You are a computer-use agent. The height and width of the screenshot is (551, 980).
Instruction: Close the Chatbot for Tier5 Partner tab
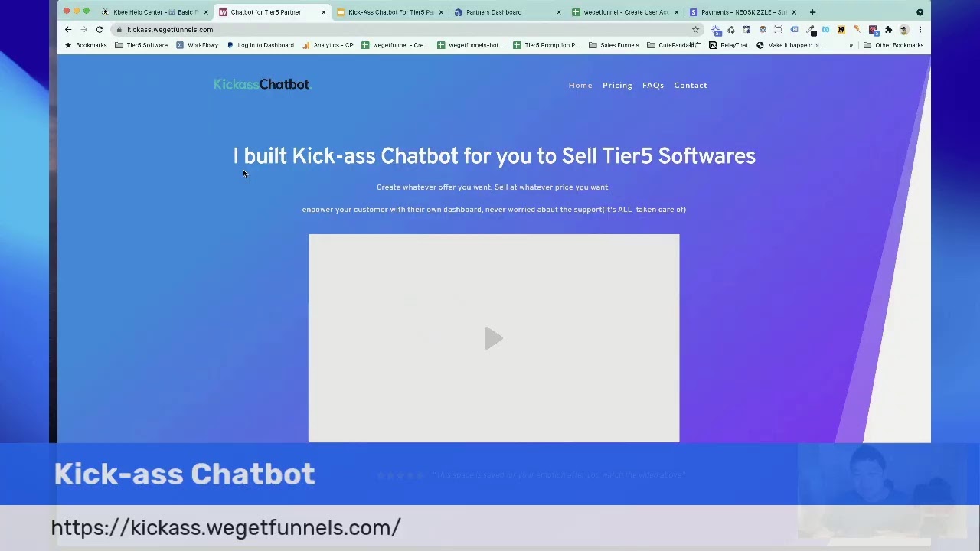323,12
